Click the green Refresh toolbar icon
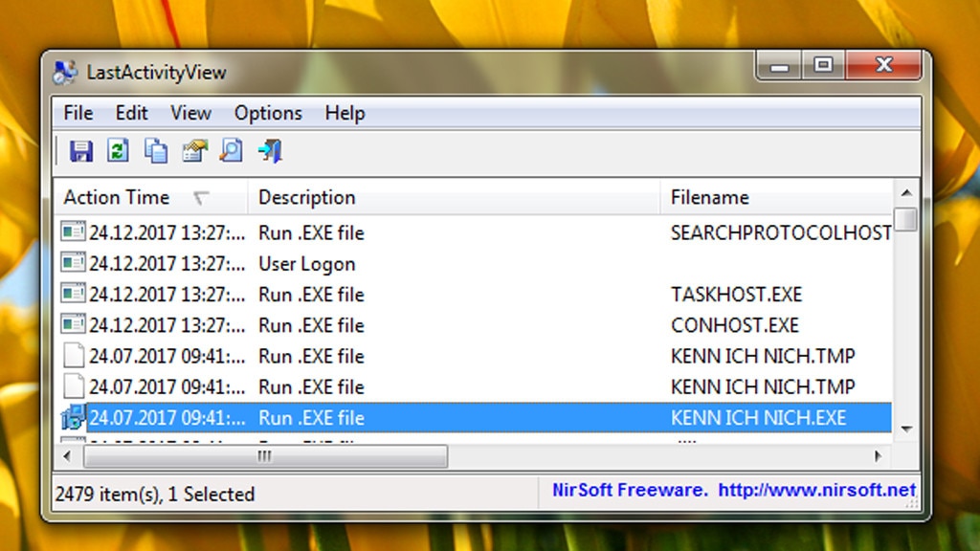 (x=118, y=150)
